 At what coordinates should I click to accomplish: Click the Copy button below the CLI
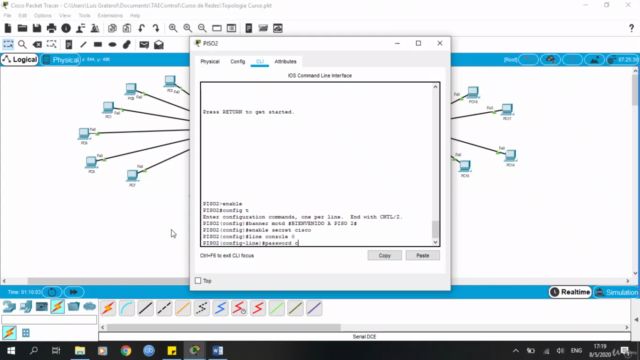pos(384,256)
